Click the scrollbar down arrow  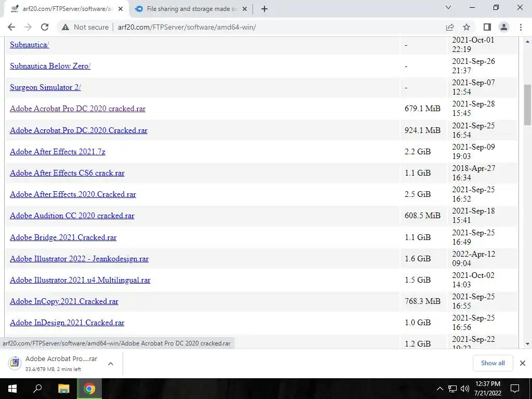pyautogui.click(x=527, y=344)
